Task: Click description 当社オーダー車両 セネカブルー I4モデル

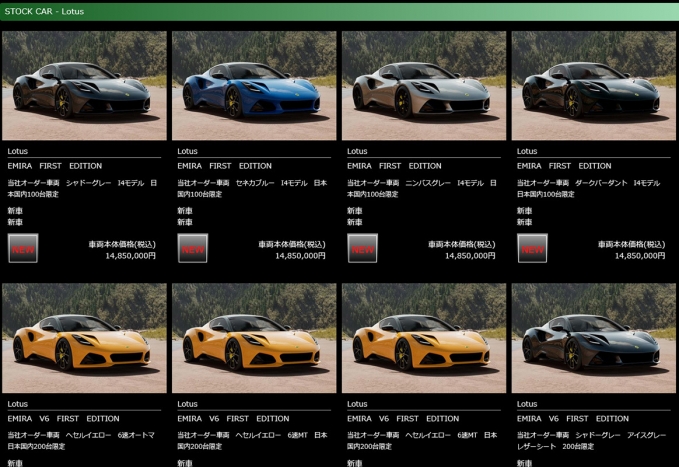Action: tap(252, 188)
